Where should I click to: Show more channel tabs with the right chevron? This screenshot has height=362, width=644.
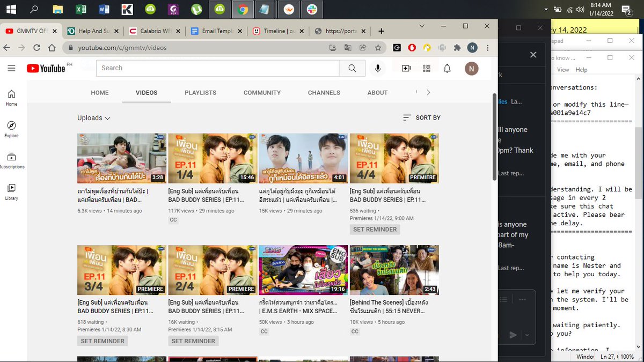428,92
